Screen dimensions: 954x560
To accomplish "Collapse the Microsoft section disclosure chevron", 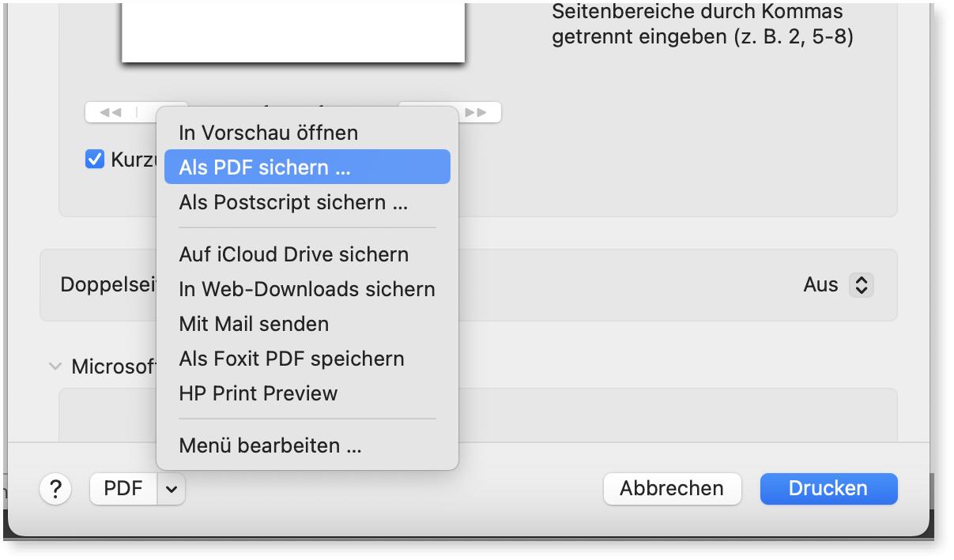I will (x=55, y=366).
